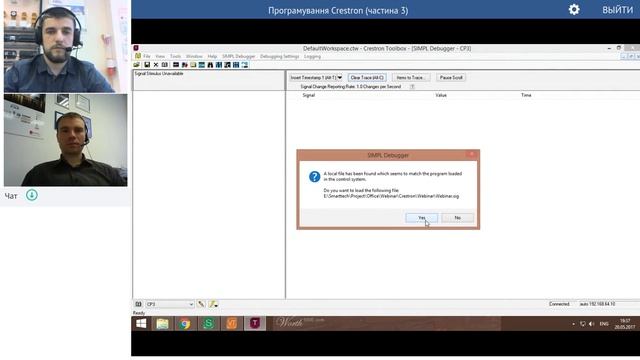Open the Help menu
This screenshot has width=640, height=360.
click(x=212, y=56)
